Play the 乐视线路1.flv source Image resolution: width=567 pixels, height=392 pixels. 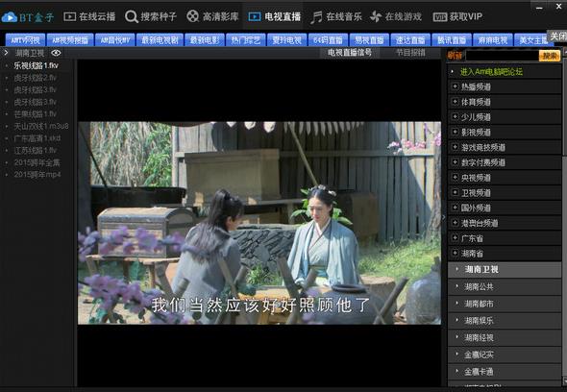[x=36, y=66]
